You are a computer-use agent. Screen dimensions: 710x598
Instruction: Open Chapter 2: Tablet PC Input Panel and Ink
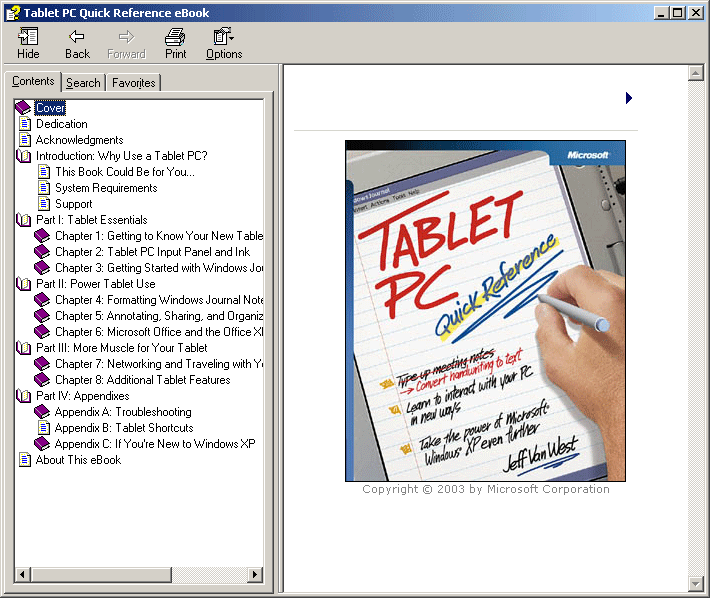click(x=153, y=252)
